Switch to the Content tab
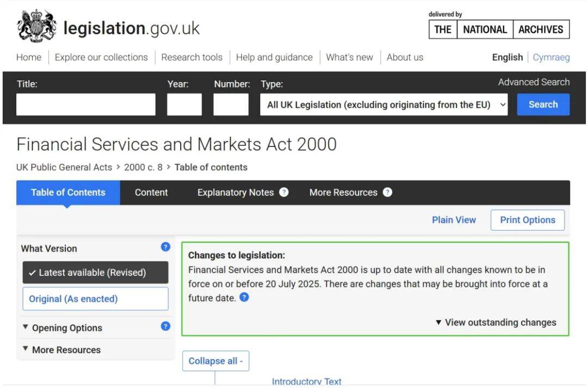The width and height of the screenshot is (588, 388). click(x=151, y=192)
